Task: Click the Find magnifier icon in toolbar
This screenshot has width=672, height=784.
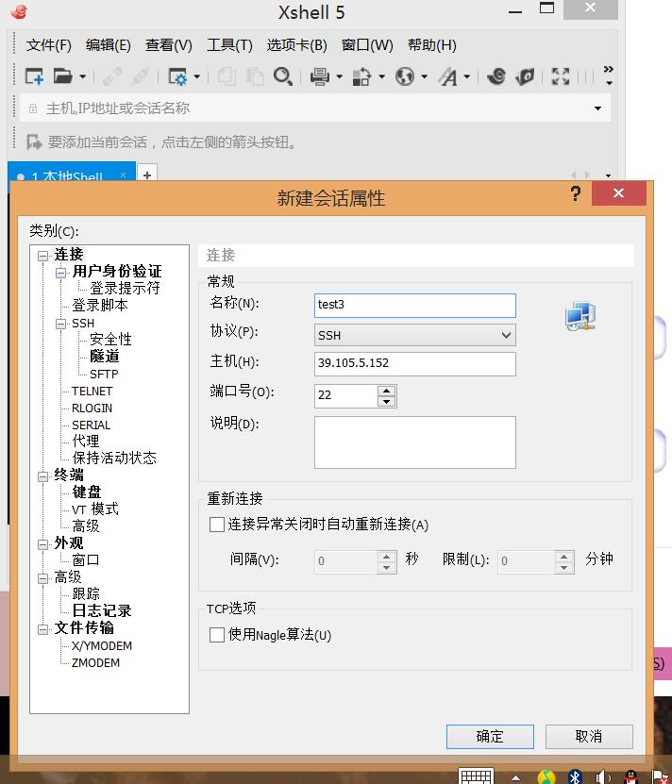Action: tap(283, 76)
